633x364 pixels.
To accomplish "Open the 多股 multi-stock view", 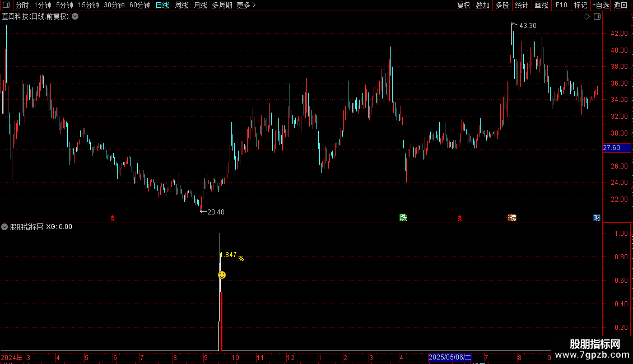I will [x=502, y=5].
